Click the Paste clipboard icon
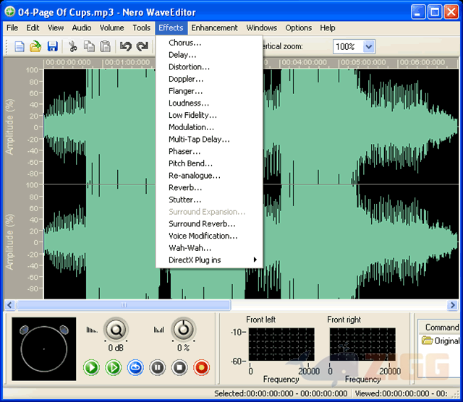This screenshot has height=402, width=463. tap(105, 46)
